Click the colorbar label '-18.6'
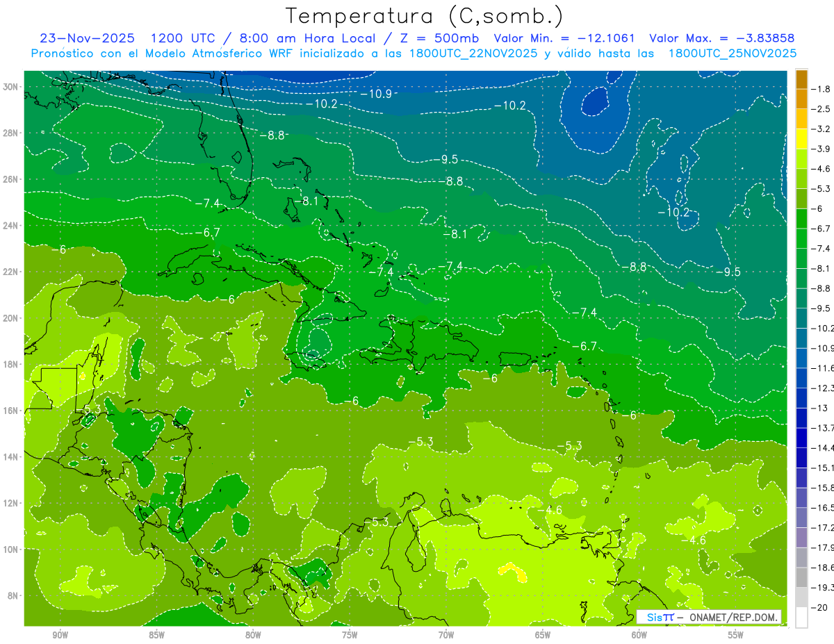Screen dimensions: 834x644 tap(823, 567)
